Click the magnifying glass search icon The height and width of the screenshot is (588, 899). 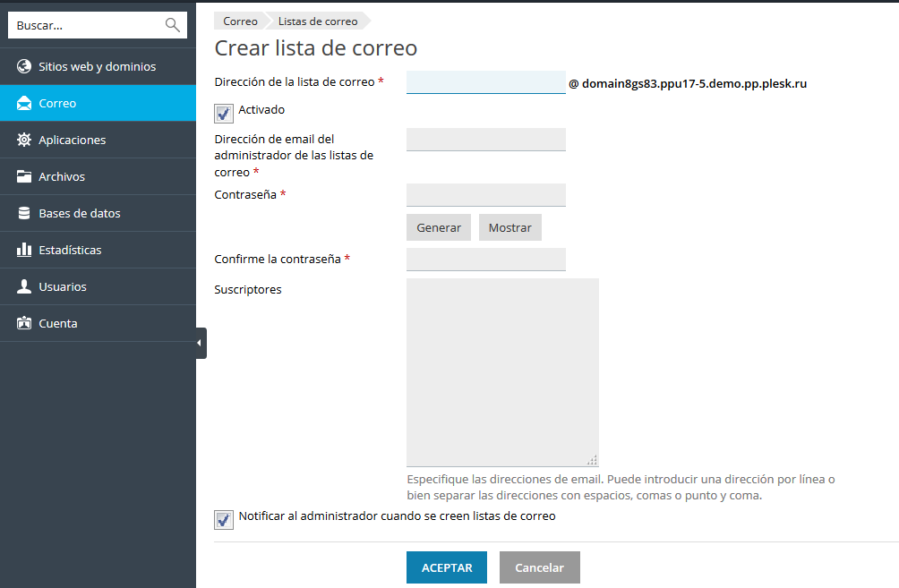(173, 25)
